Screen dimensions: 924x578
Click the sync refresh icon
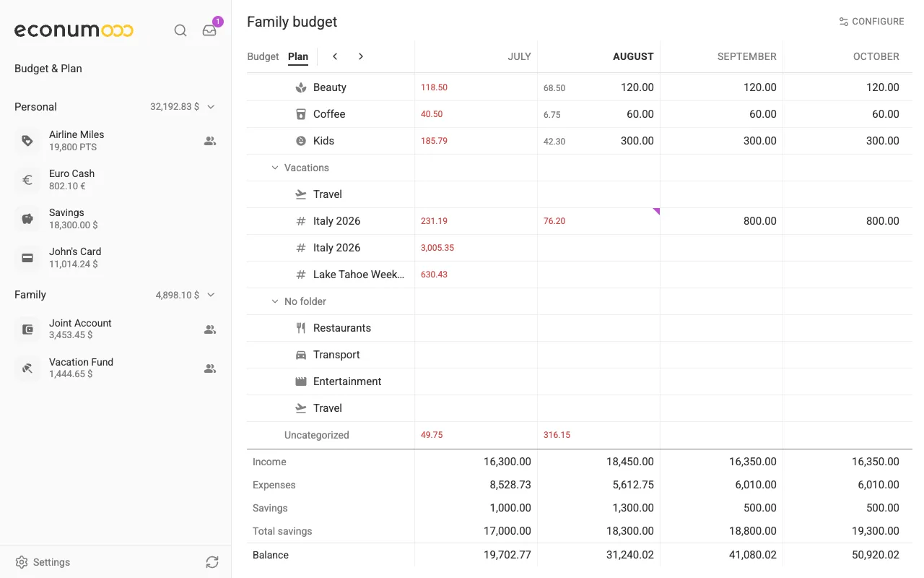pos(212,562)
